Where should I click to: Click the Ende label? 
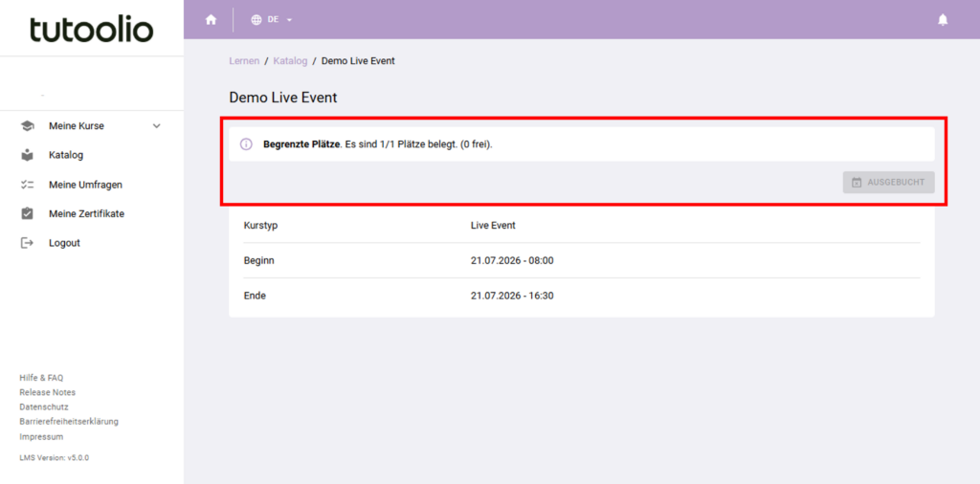pyautogui.click(x=255, y=296)
